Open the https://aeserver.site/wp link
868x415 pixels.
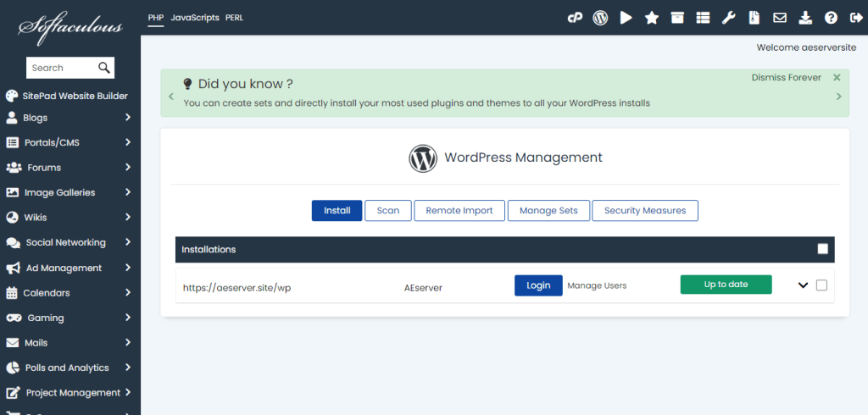click(237, 288)
